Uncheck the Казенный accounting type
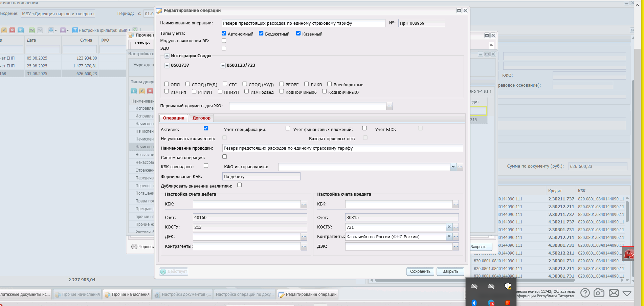Viewport: 644px width, 306px height. click(x=298, y=33)
